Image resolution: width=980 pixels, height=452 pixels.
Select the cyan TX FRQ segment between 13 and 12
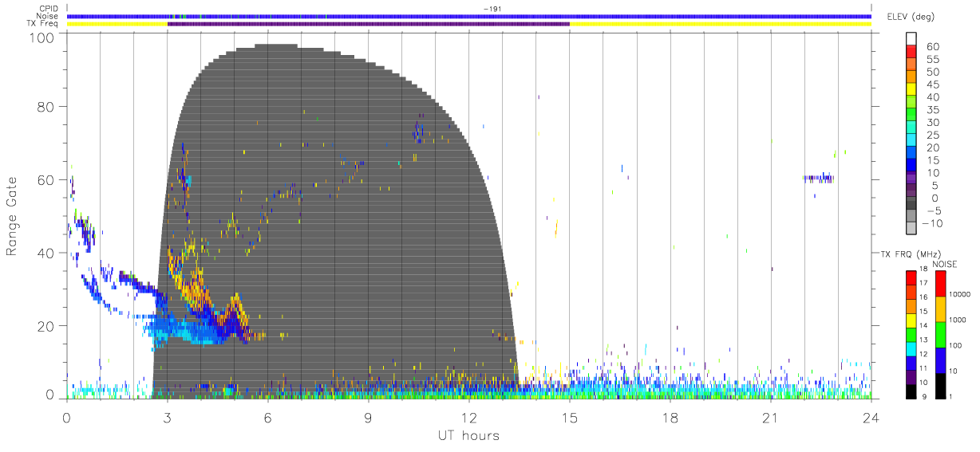(911, 349)
